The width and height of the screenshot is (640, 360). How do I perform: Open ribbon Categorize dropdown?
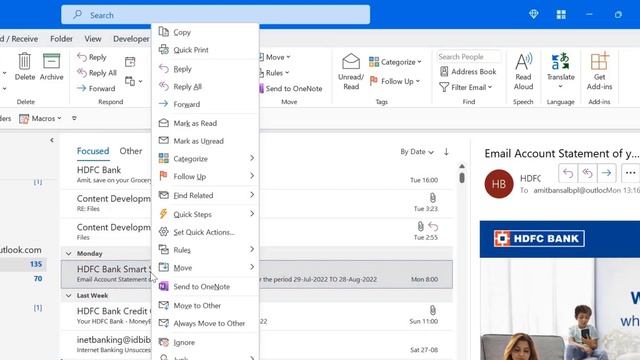click(395, 62)
